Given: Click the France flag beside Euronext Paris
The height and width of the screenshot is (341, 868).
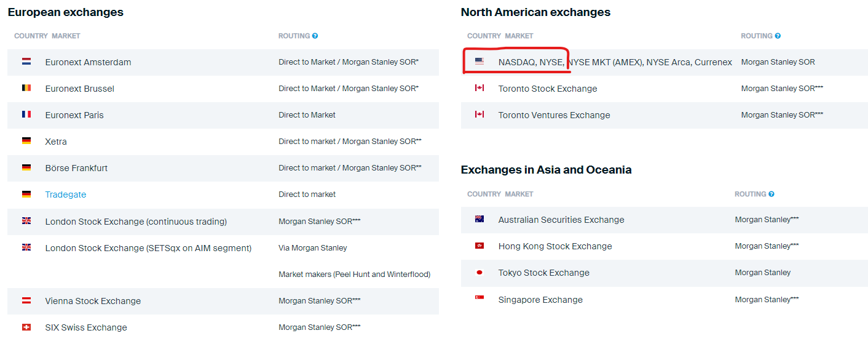Looking at the screenshot, I should (26, 114).
